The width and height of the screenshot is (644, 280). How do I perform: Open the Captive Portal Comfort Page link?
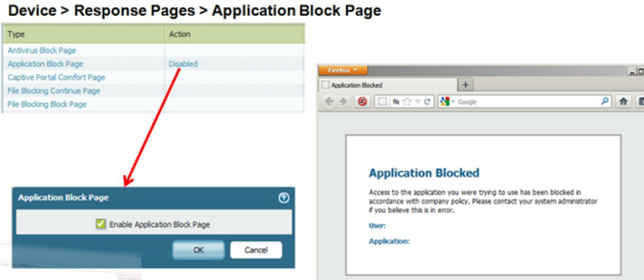[x=56, y=77]
